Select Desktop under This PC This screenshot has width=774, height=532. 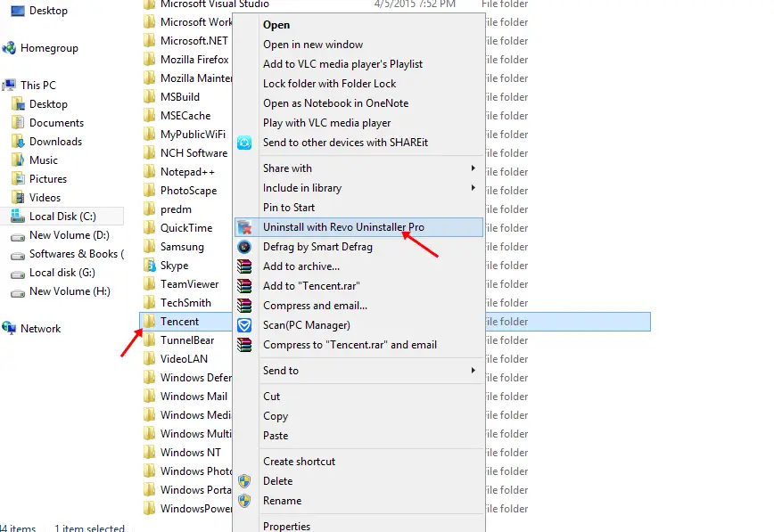[48, 104]
